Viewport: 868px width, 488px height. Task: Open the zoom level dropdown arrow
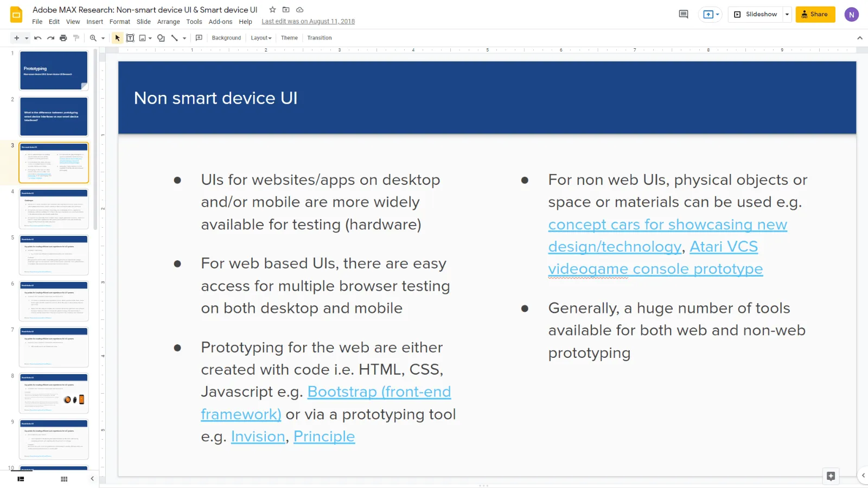(103, 38)
